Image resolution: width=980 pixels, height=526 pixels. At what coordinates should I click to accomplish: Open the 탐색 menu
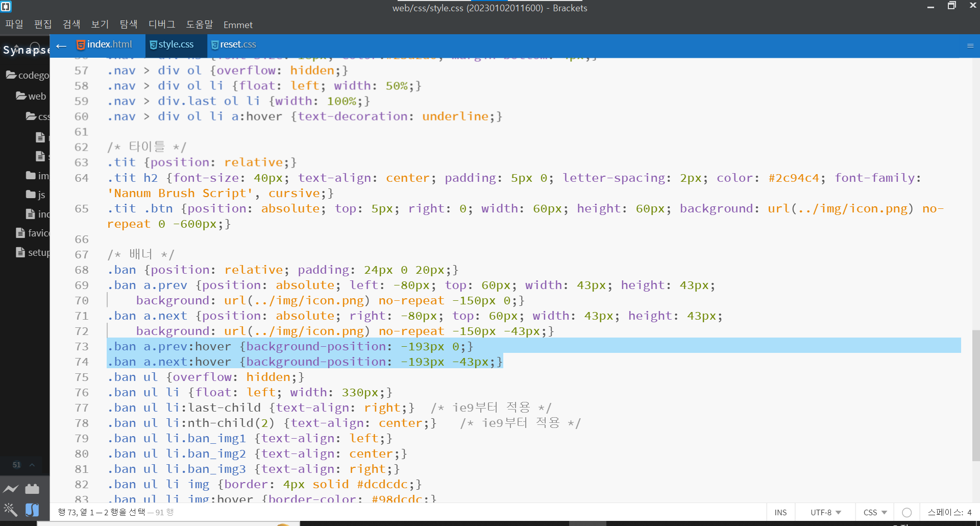[129, 25]
